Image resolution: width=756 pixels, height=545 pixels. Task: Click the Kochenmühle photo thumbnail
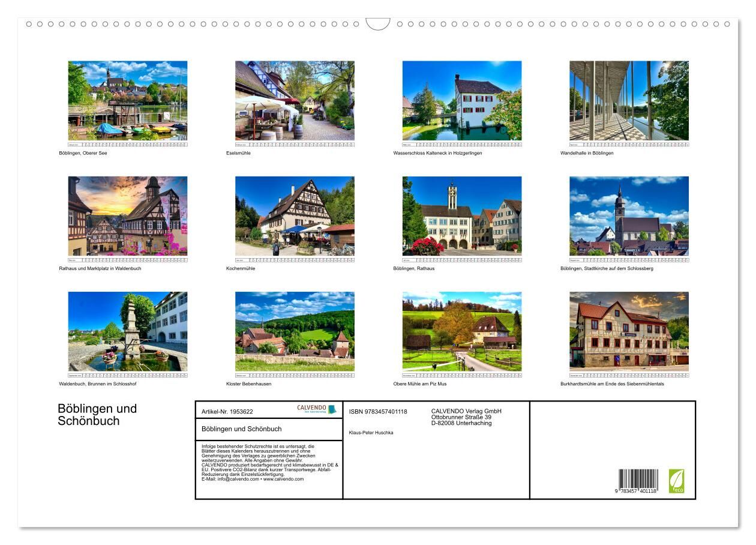[x=295, y=216]
